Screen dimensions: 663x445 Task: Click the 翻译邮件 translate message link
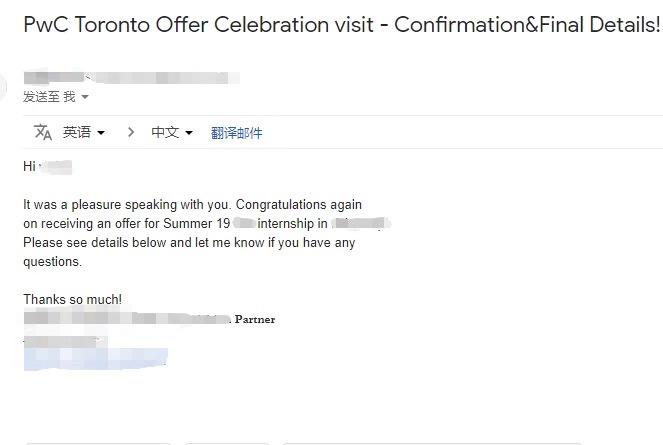click(x=236, y=132)
